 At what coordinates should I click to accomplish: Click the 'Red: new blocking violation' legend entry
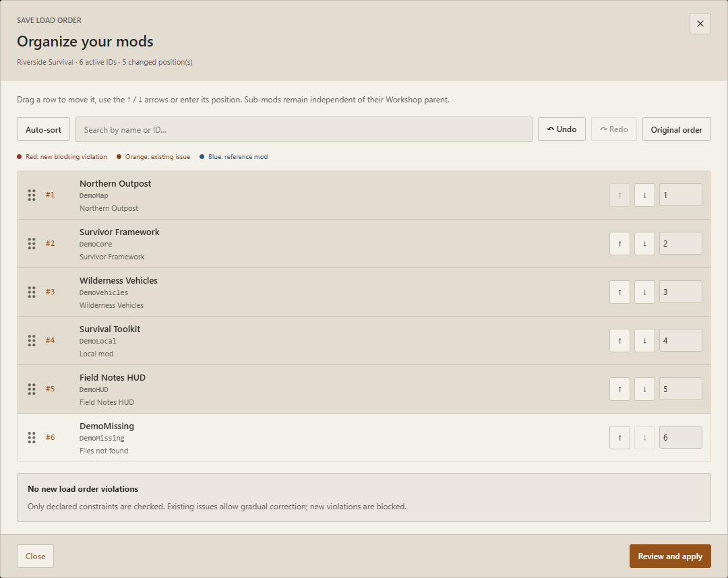62,157
